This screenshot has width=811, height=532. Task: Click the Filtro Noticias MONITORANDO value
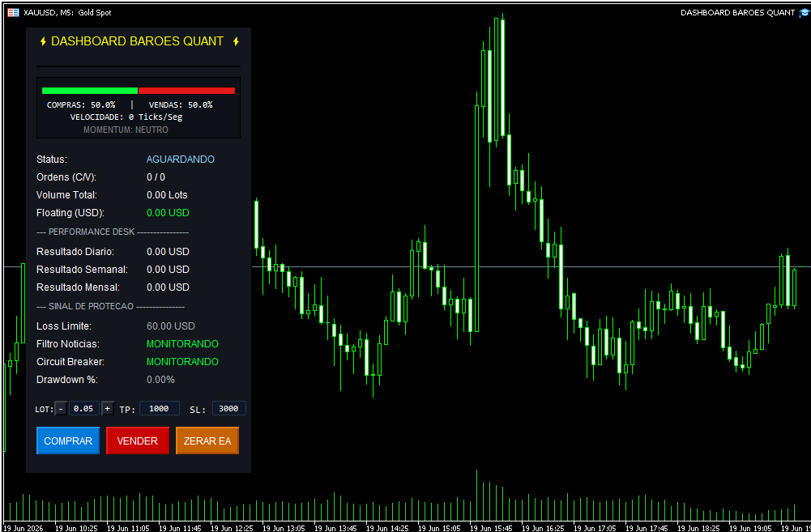(182, 344)
